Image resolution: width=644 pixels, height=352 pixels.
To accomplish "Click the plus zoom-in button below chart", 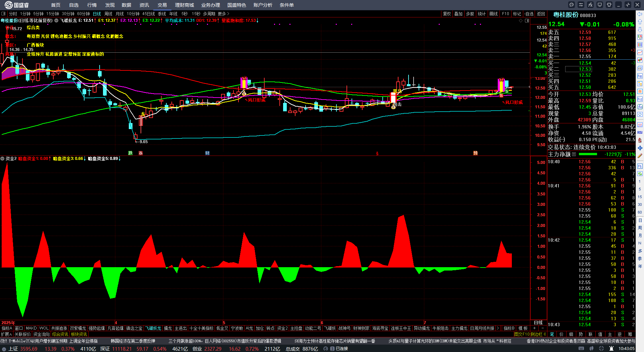I will (x=535, y=328).
